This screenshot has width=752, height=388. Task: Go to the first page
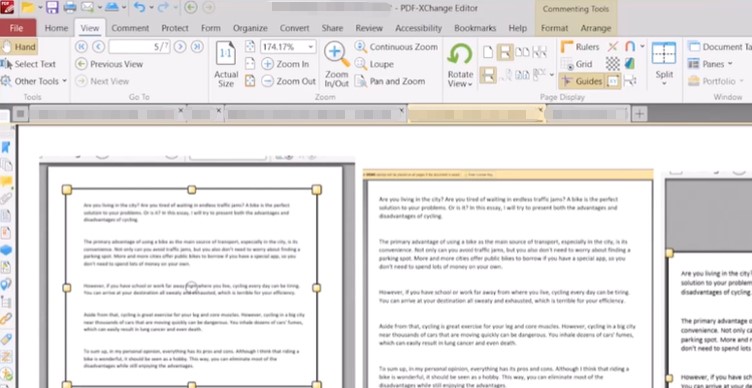pos(81,47)
